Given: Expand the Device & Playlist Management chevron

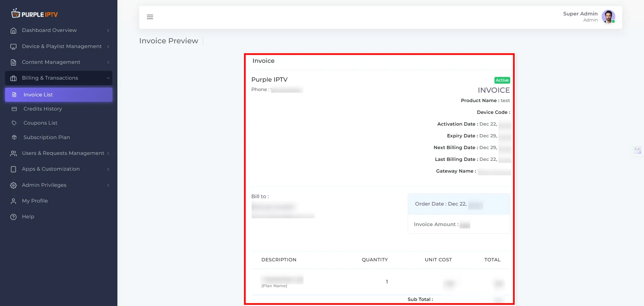Looking at the screenshot, I should tap(108, 46).
